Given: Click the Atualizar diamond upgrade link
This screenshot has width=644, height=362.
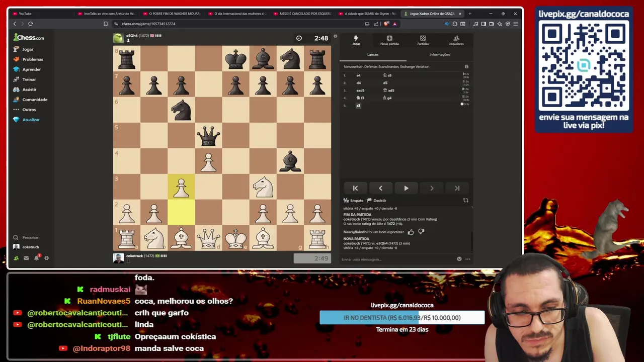Looking at the screenshot, I should click(x=27, y=120).
